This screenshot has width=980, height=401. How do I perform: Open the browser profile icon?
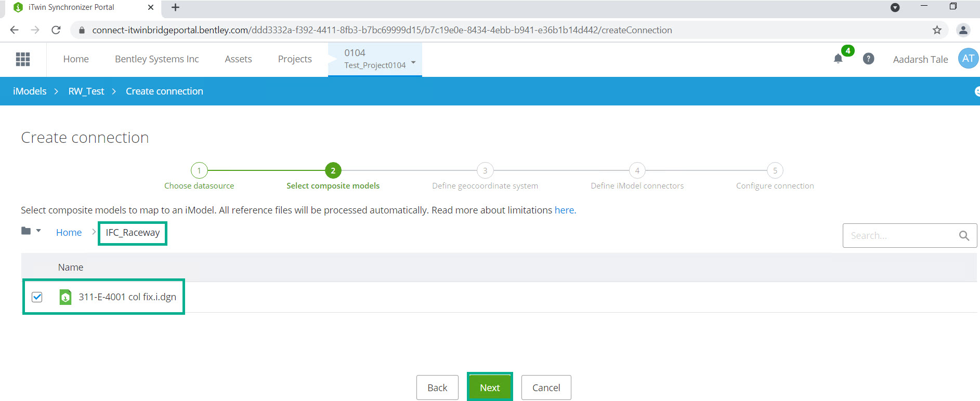(963, 30)
